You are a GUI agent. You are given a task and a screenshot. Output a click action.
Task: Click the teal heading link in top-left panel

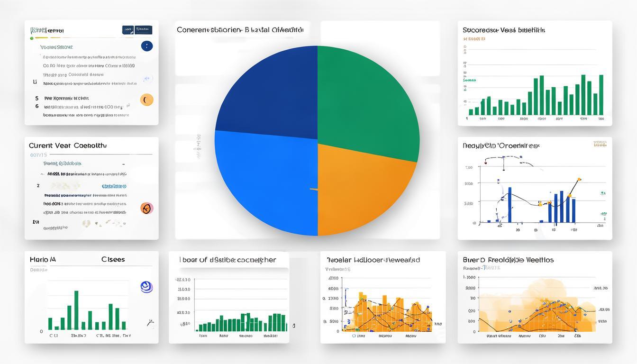[x=56, y=47]
